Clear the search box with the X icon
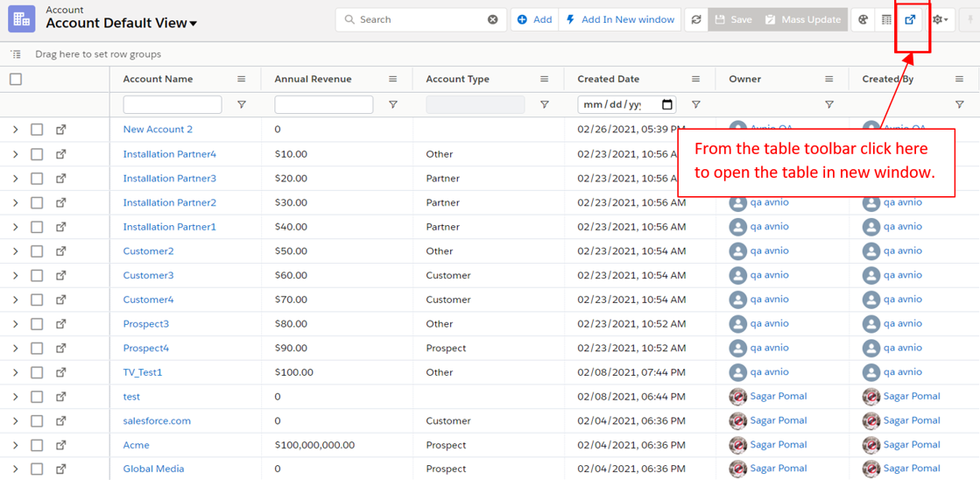The height and width of the screenshot is (480, 980). 493,19
